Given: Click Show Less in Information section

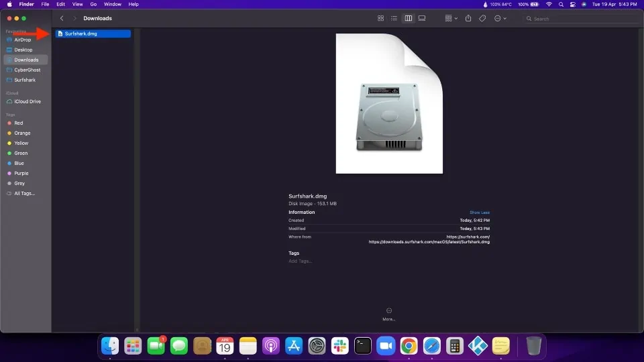Looking at the screenshot, I should (x=480, y=213).
